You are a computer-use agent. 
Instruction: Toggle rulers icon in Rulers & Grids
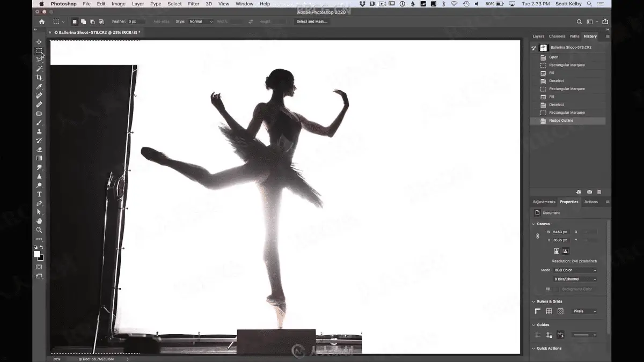pyautogui.click(x=538, y=312)
